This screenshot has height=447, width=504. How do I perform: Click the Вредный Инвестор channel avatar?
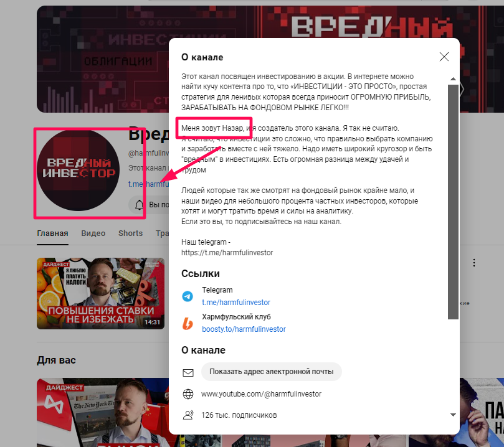click(x=78, y=169)
